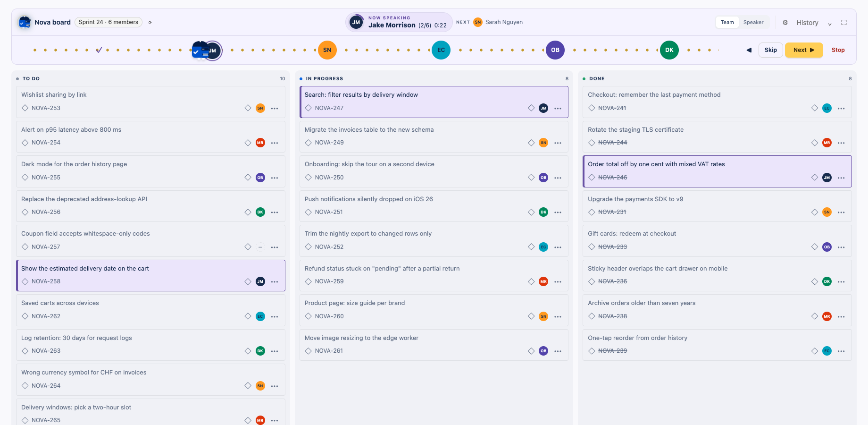This screenshot has width=868, height=425.
Task: Open card Gift cards: redeem at checkout
Action: tap(717, 241)
